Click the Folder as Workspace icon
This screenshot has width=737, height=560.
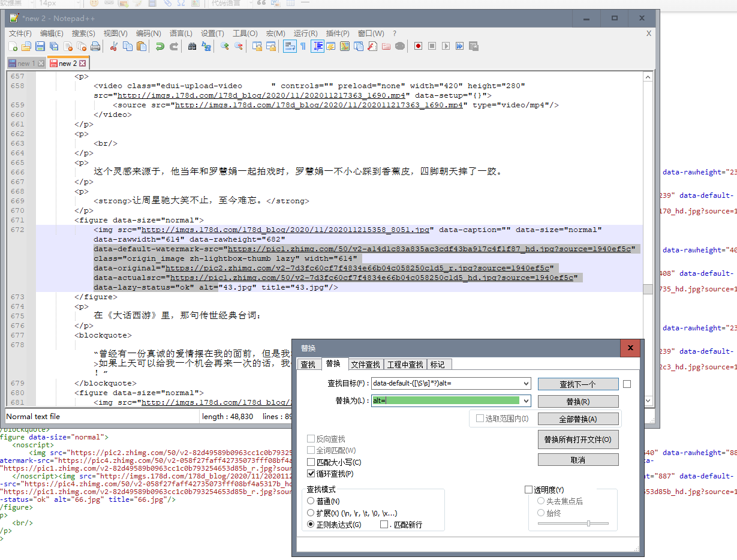(x=386, y=46)
